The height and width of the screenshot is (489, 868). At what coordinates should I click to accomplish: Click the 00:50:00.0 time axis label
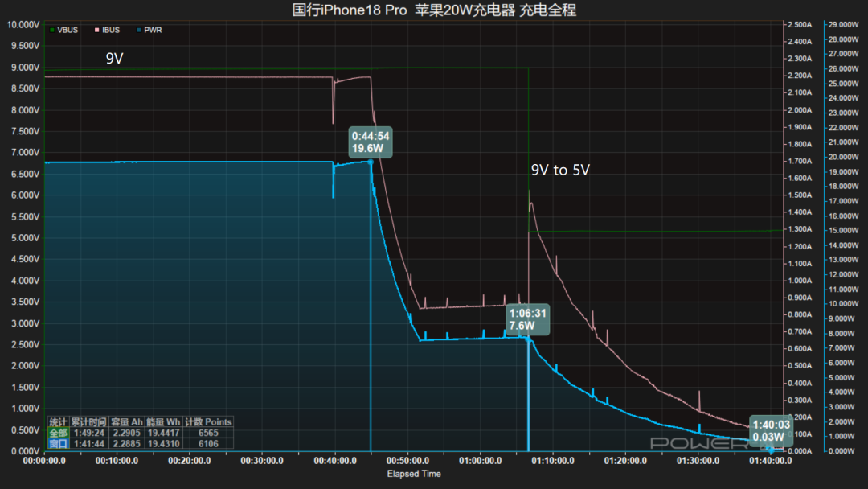click(407, 461)
